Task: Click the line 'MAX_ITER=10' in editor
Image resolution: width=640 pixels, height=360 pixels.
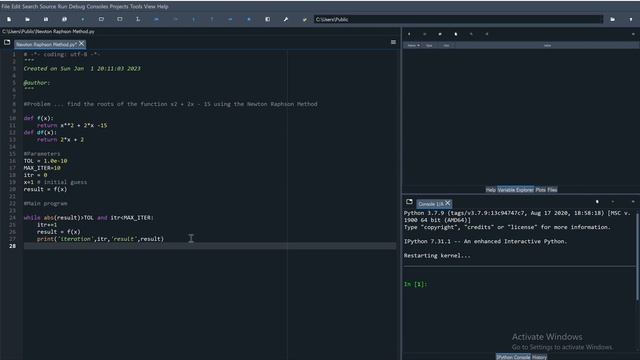Action: [x=42, y=168]
